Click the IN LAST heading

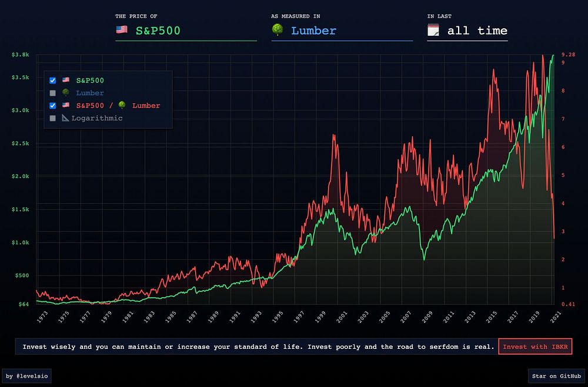point(439,16)
